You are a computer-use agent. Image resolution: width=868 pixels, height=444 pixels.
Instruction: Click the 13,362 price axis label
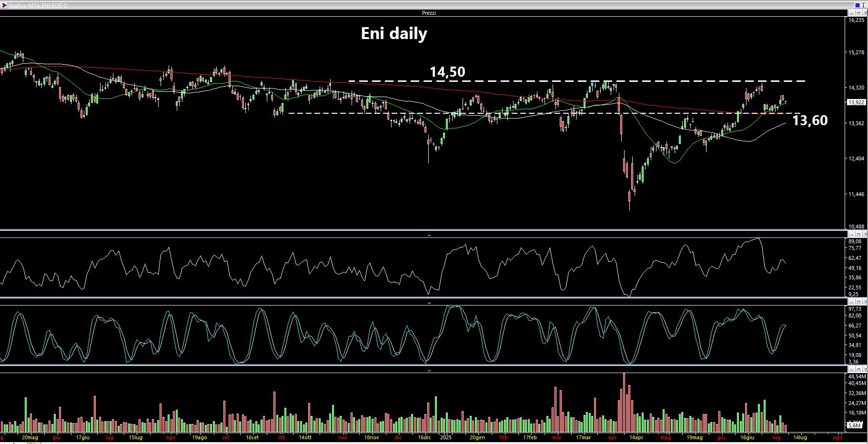856,123
